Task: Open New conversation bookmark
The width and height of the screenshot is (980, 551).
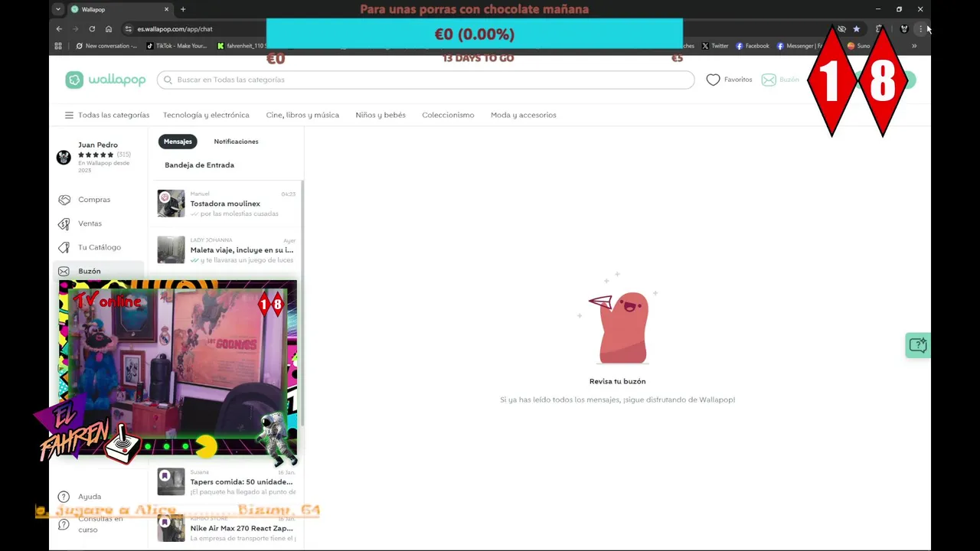Action: tap(107, 46)
